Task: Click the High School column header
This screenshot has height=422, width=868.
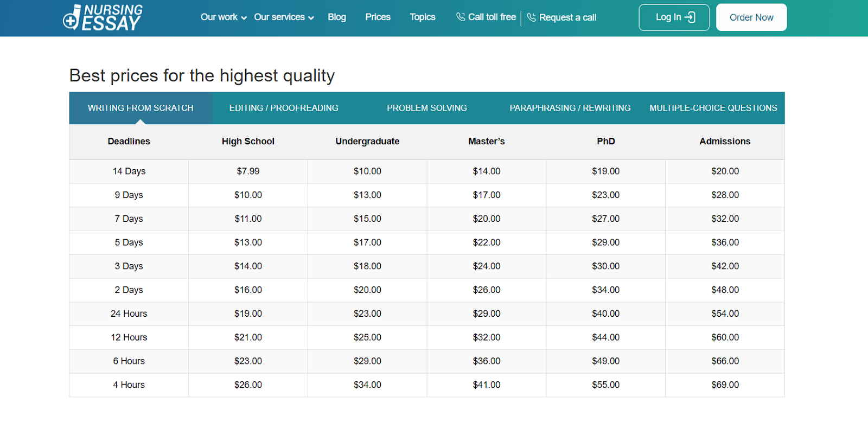Action: click(x=248, y=141)
